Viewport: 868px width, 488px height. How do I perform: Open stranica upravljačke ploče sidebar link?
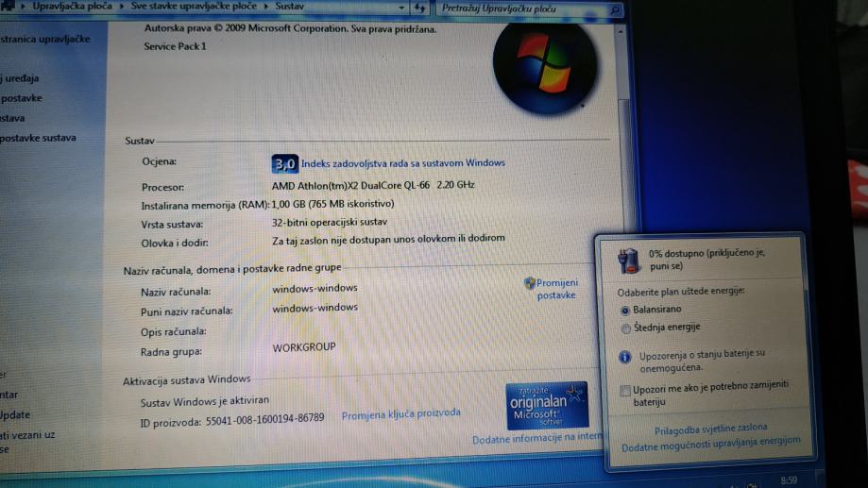[44, 40]
